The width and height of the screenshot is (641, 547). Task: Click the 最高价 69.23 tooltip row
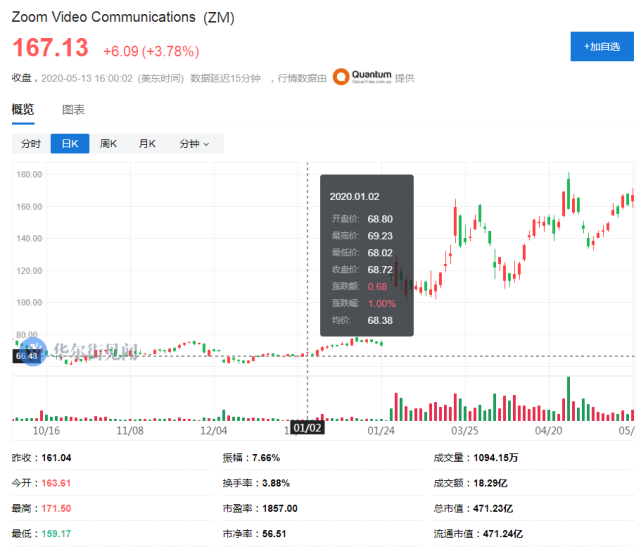362,236
